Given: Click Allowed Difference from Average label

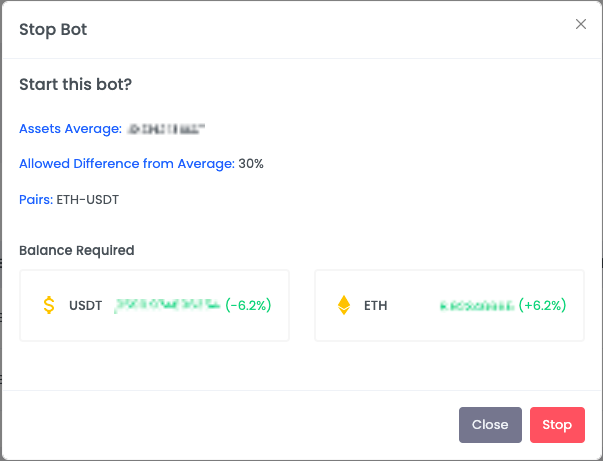Looking at the screenshot, I should (x=127, y=164).
